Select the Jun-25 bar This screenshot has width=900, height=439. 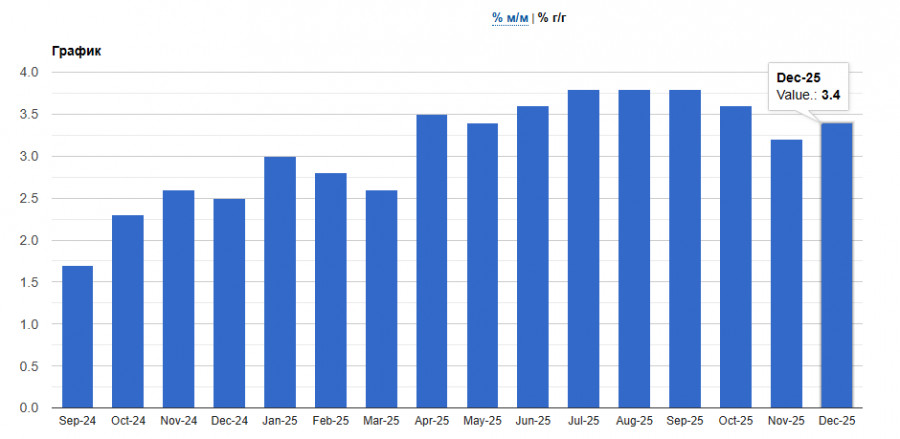(x=533, y=257)
